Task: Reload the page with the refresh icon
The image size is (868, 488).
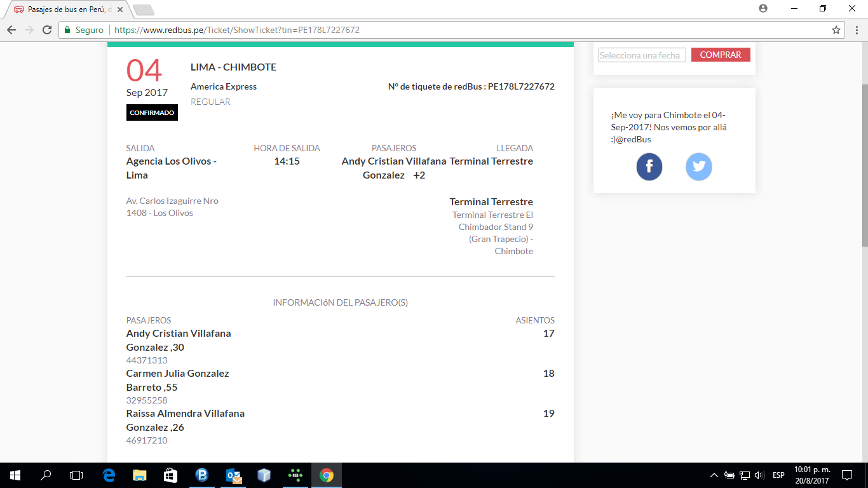Action: 46,30
